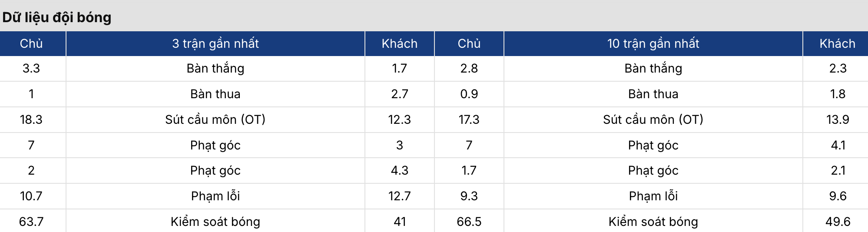Screen dimensions: 868x232
Task: Select the away possession value 41
Action: pos(400,222)
